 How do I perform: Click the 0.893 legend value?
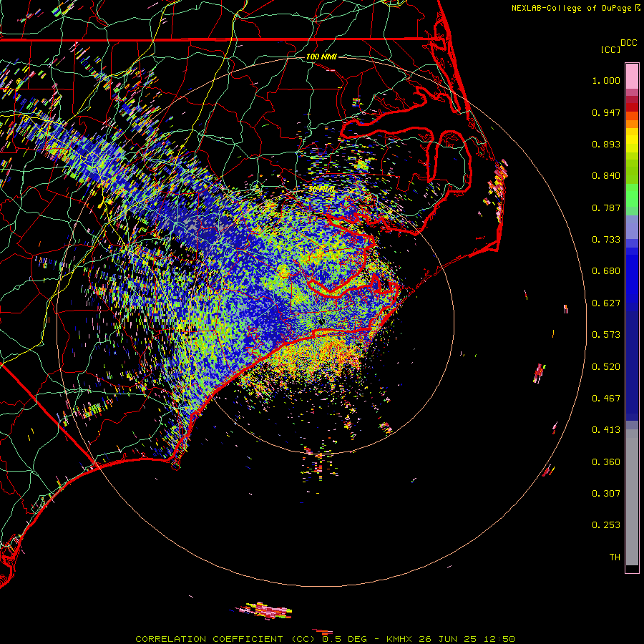tap(606, 144)
